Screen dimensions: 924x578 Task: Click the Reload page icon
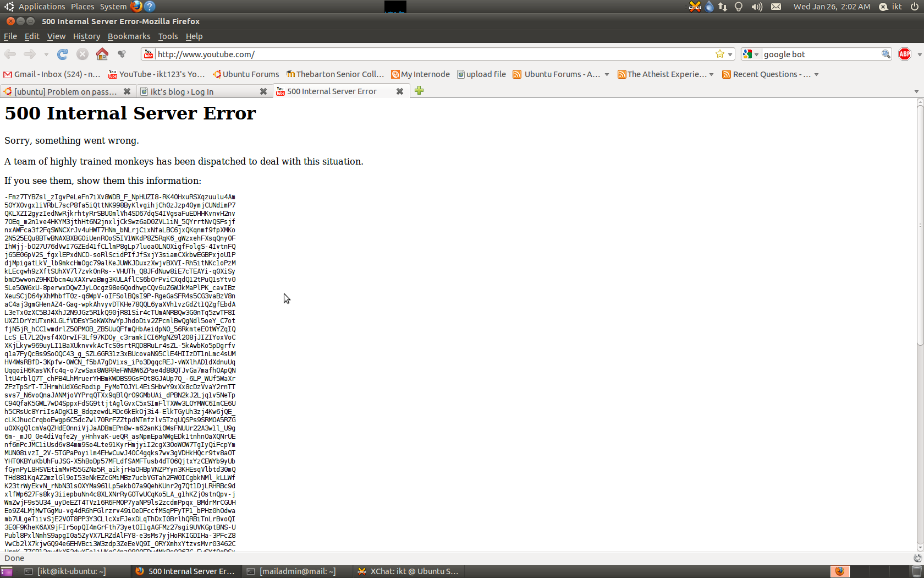click(63, 54)
